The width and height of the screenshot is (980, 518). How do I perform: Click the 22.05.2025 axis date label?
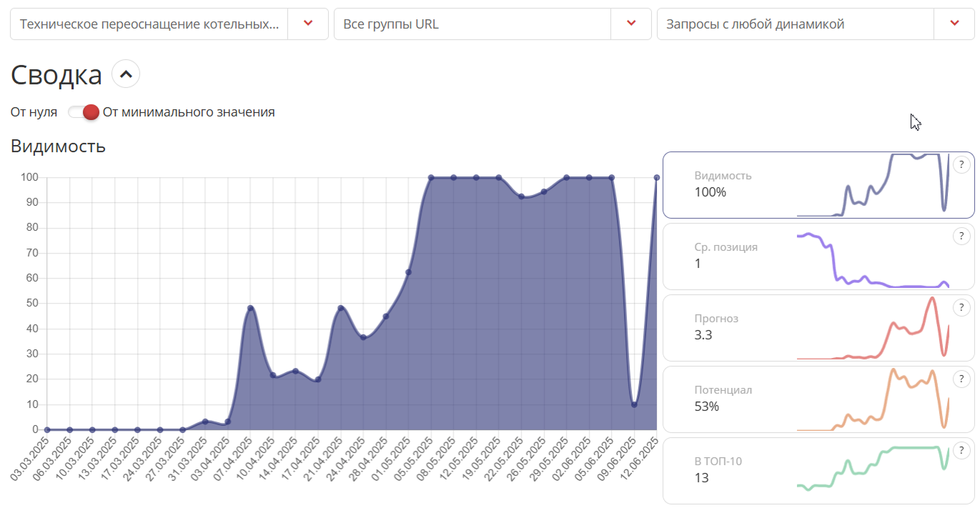[x=504, y=459]
